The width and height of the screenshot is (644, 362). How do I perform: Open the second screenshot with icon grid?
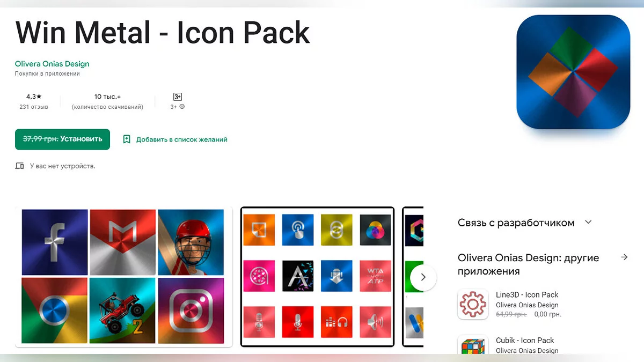[x=317, y=277]
